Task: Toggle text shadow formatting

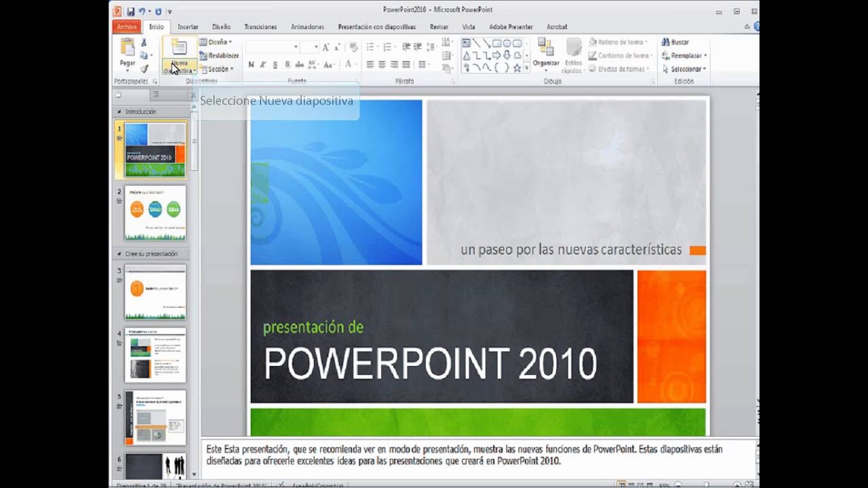Action: [x=288, y=64]
